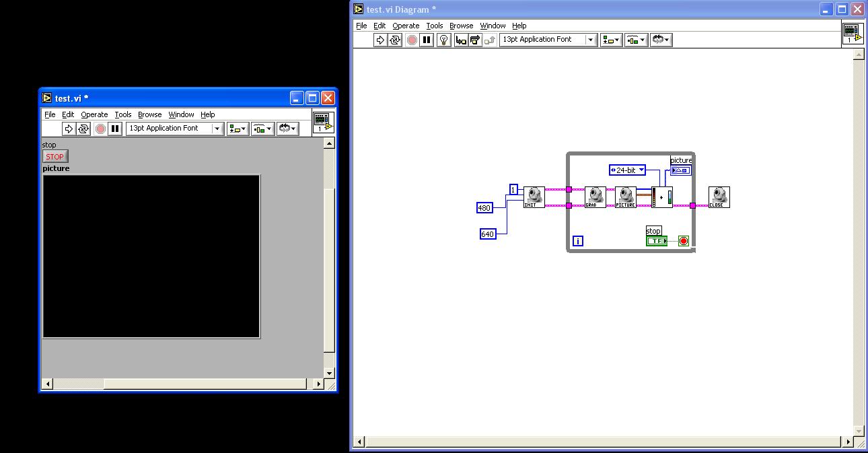Image resolution: width=868 pixels, height=453 pixels.
Task: Select the webcam GRAB node
Action: click(x=595, y=197)
